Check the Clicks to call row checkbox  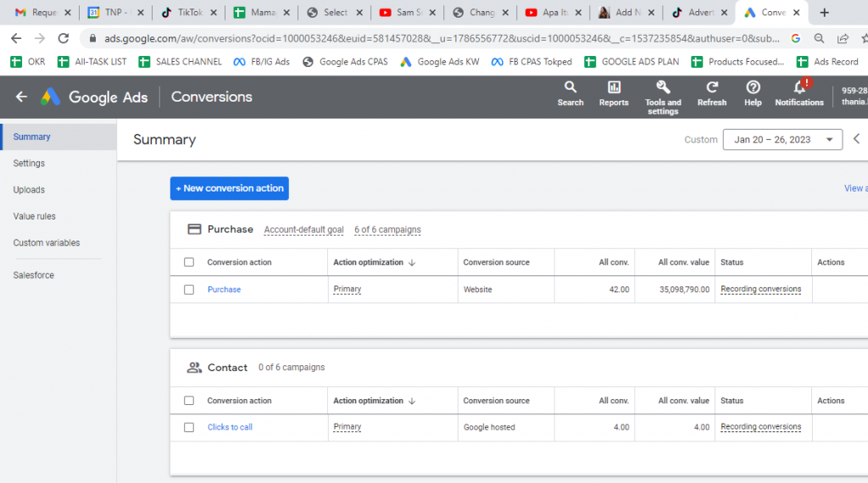tap(189, 427)
